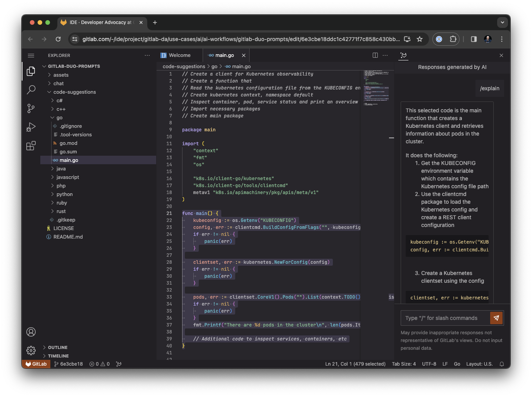Close the main.go tab
The height and width of the screenshot is (397, 532).
(244, 55)
